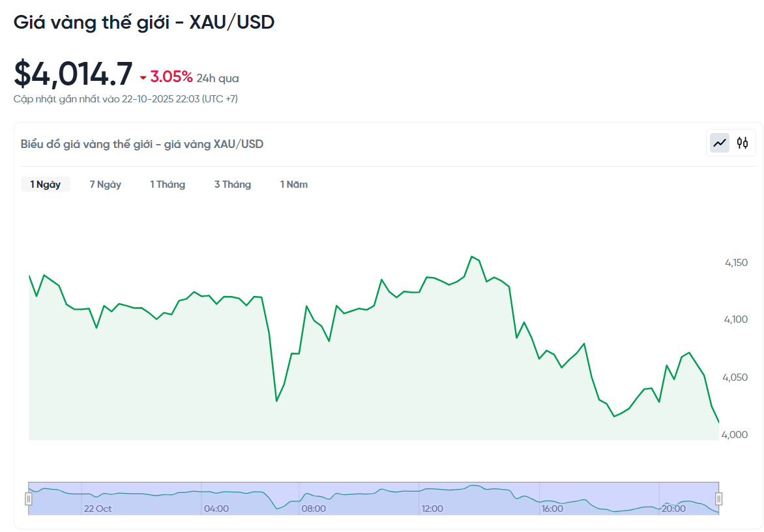
Task: Click 16:00 on the navigator timeline
Action: [552, 509]
